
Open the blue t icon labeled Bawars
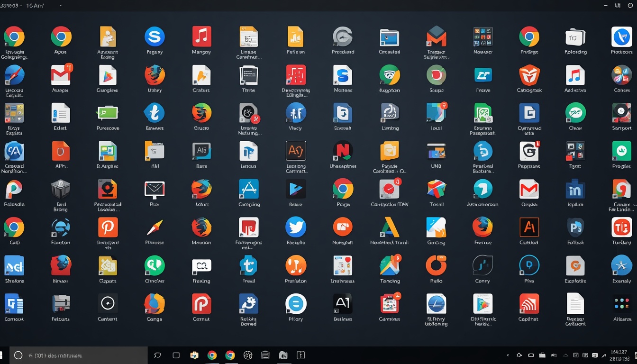(x=155, y=113)
